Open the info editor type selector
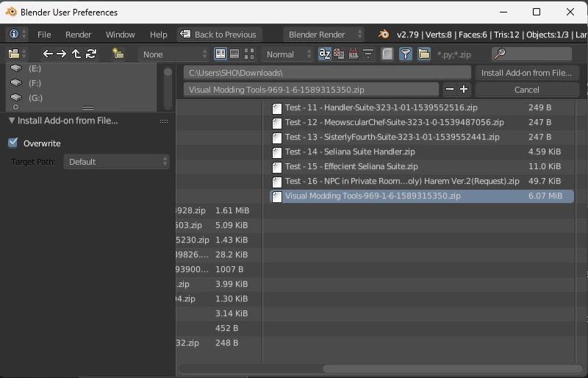 click(17, 34)
